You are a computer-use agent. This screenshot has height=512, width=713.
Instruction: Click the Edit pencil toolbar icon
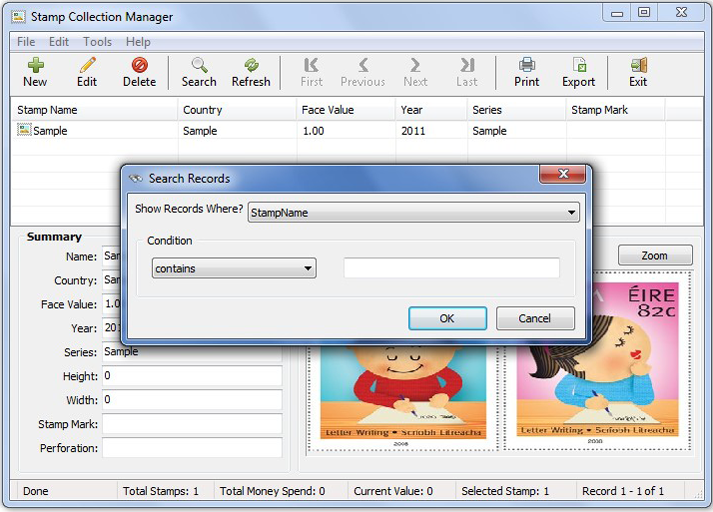pyautogui.click(x=87, y=66)
